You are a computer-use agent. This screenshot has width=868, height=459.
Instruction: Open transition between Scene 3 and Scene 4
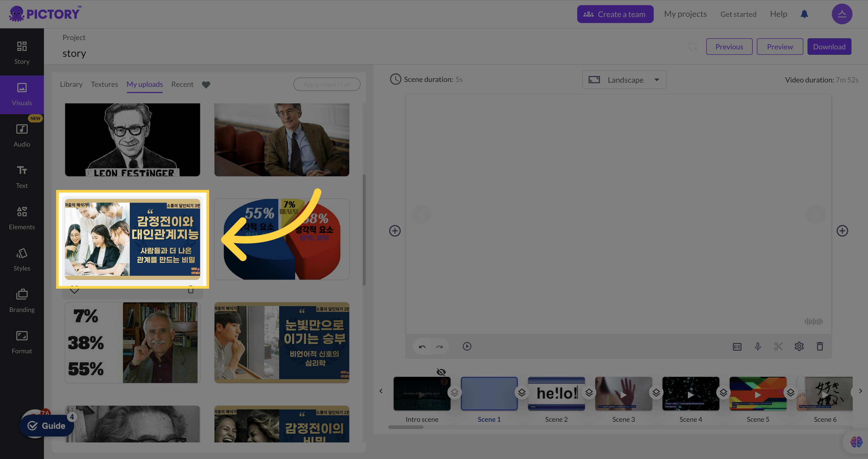[656, 393]
